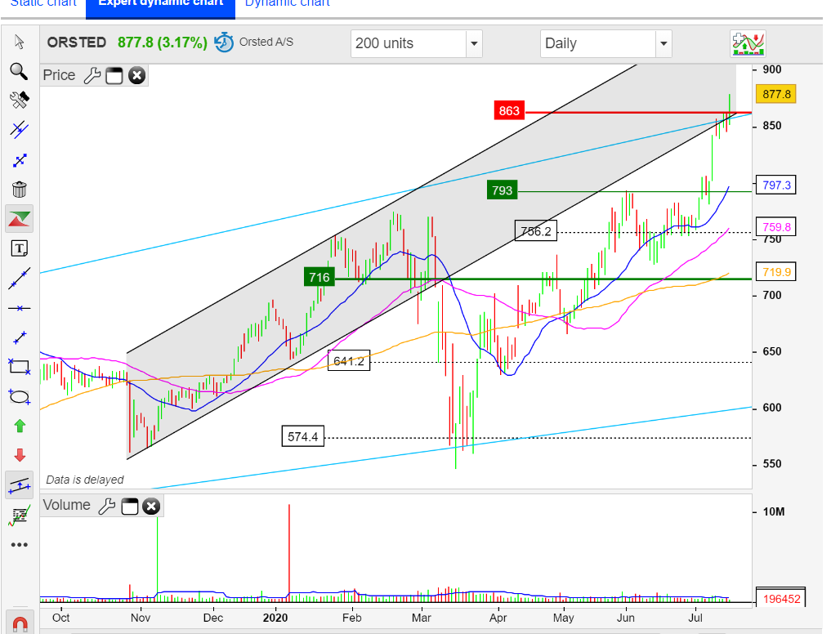Switch to the Dynamic chart tab

[x=288, y=4]
